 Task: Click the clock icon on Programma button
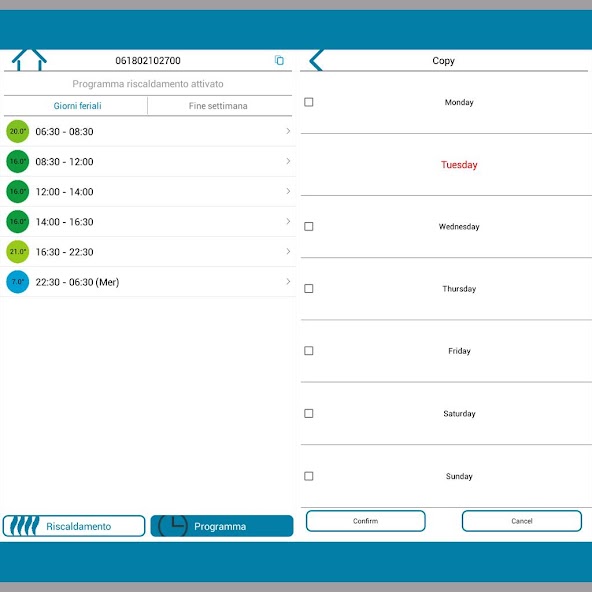click(173, 526)
